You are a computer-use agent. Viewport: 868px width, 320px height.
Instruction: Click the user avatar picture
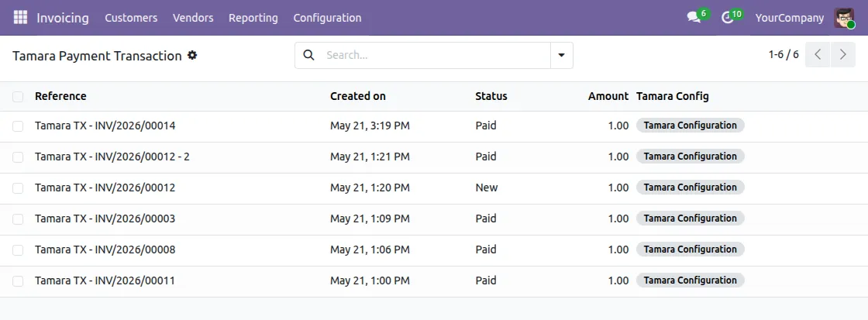pyautogui.click(x=844, y=18)
